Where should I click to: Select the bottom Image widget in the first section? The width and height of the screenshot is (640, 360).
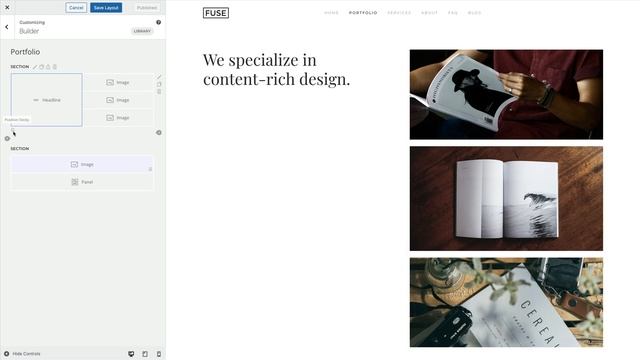coord(118,118)
